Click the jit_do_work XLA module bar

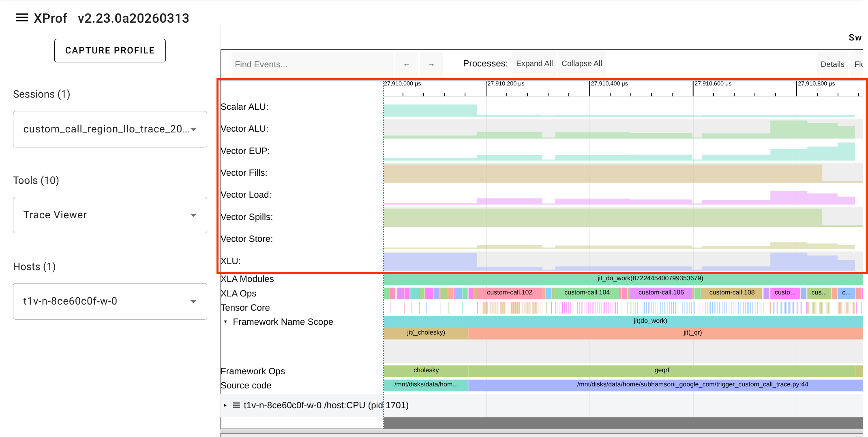point(650,279)
